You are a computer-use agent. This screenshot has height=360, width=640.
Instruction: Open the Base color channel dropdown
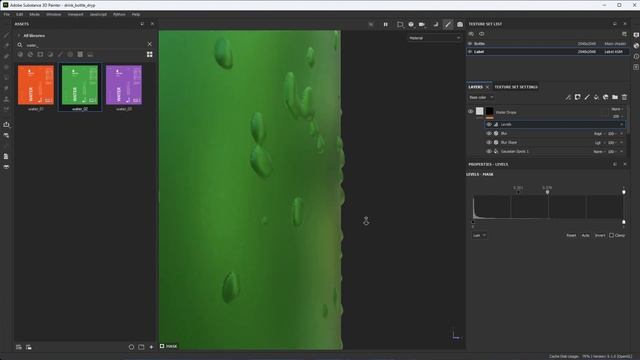pyautogui.click(x=481, y=98)
